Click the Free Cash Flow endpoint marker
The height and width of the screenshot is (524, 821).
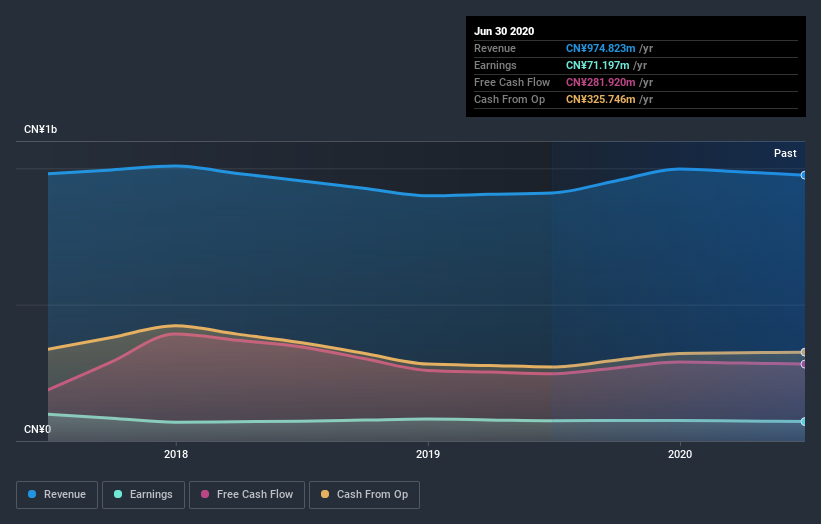804,364
